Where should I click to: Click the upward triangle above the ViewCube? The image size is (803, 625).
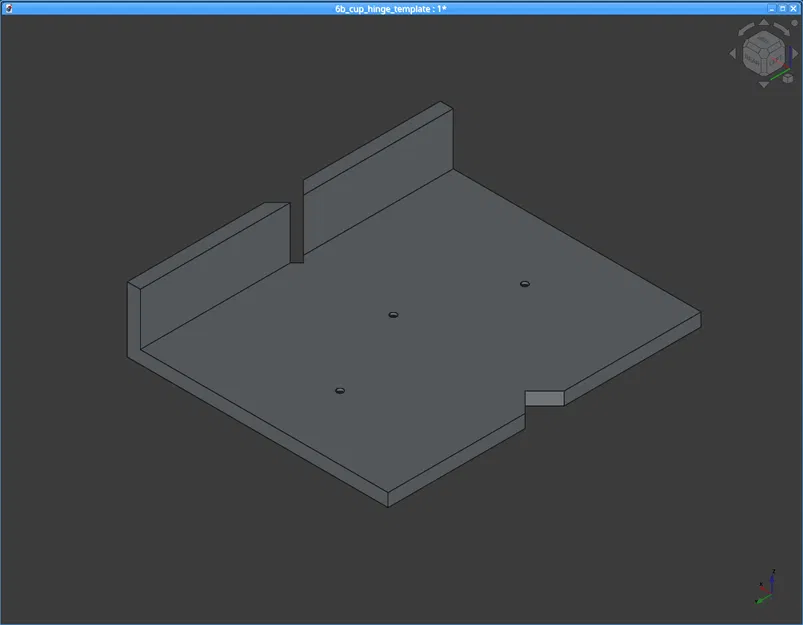[x=763, y=21]
